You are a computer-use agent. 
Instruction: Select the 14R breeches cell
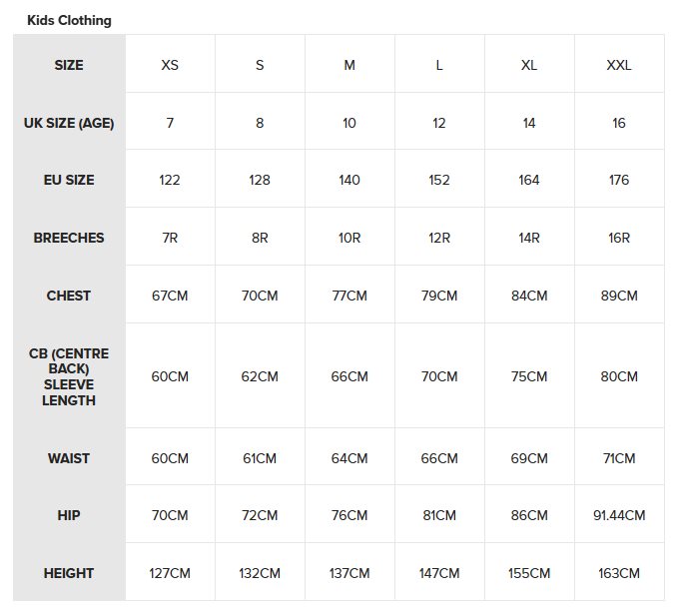coord(529,239)
